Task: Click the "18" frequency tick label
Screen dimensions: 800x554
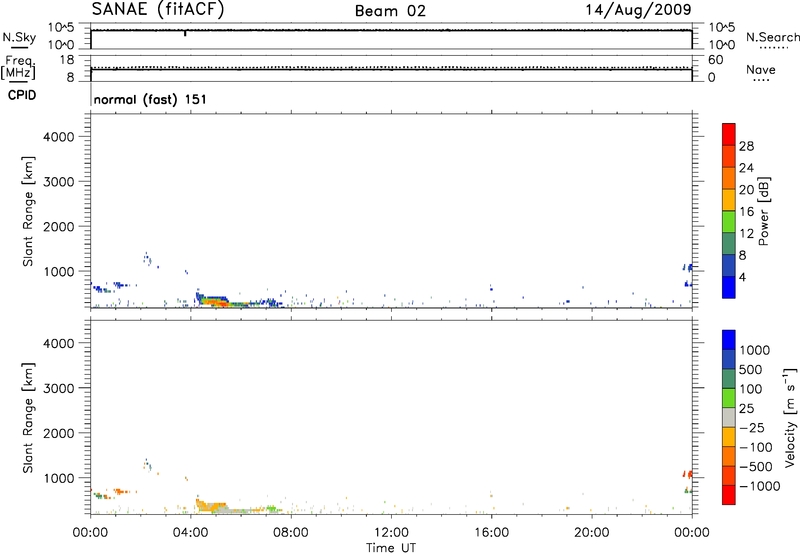Action: [x=67, y=60]
